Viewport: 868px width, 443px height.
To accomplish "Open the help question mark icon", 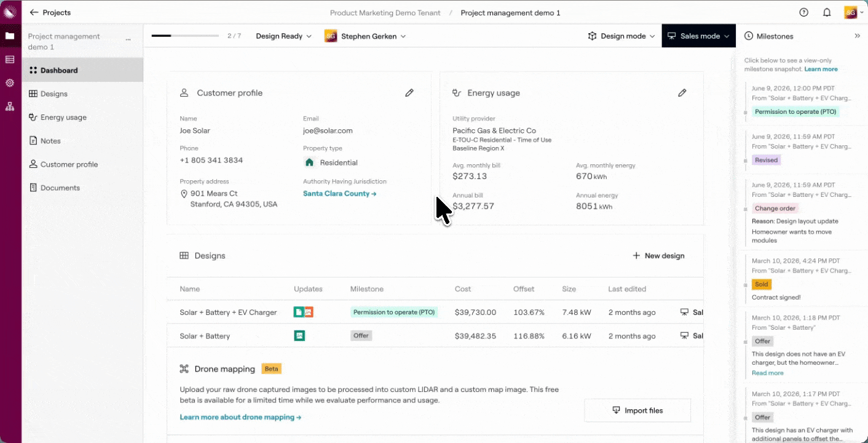I will point(803,12).
